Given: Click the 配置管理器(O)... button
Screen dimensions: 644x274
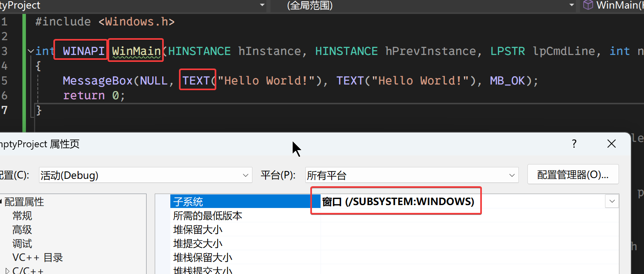Looking at the screenshot, I should pos(573,175).
